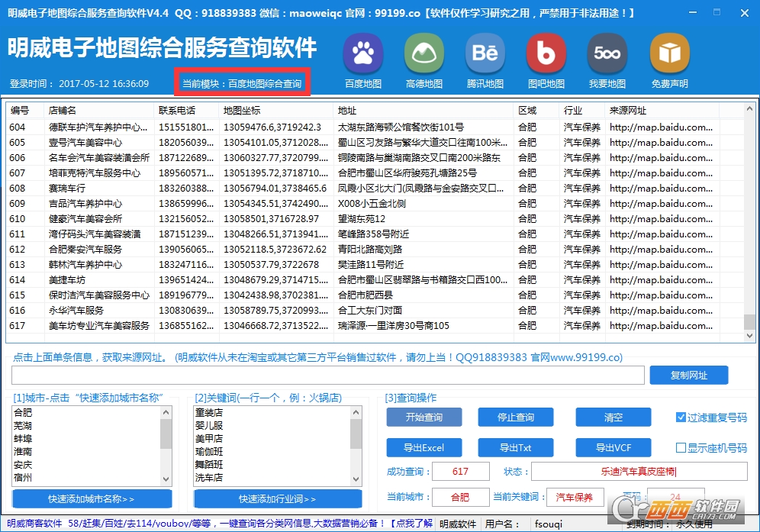
Task: Click the 开始查询 button
Action: [x=424, y=417]
